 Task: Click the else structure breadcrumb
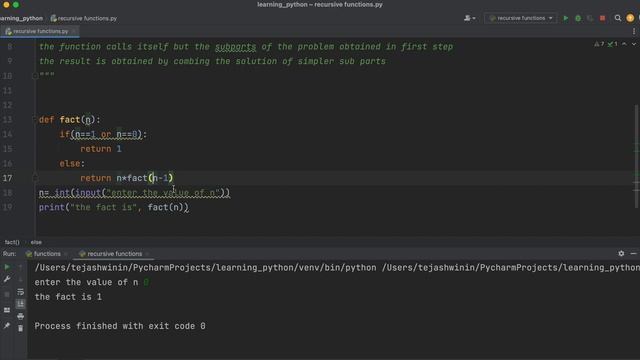coord(36,242)
